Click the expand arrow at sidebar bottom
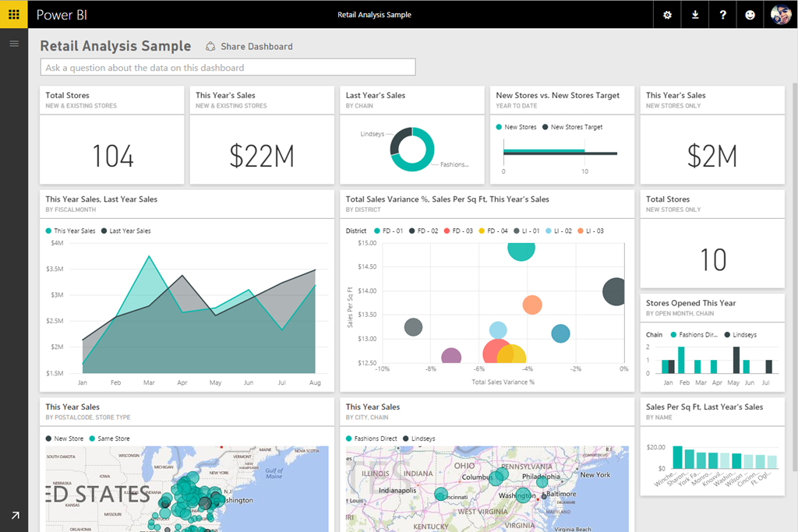Viewport: 798px width, 532px height. coord(16,515)
